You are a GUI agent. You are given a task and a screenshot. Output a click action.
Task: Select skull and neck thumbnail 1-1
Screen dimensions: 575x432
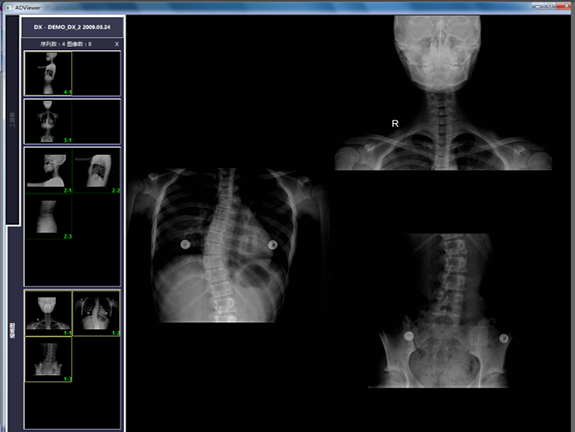click(x=48, y=313)
